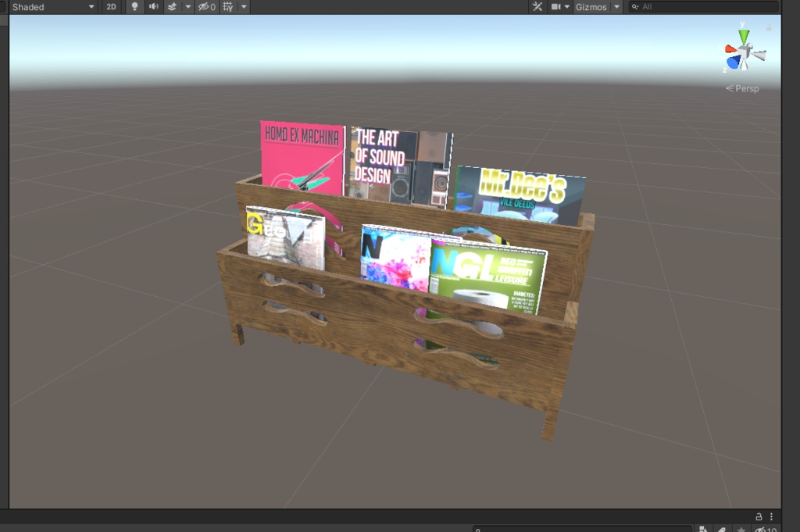Image resolution: width=800 pixels, height=532 pixels.
Task: Open the kebab menu at the bottom right
Action: point(772,516)
